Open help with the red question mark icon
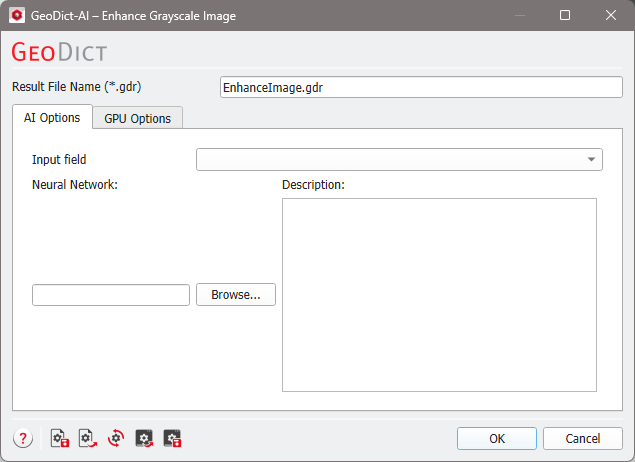This screenshot has height=462, width=635. coord(23,438)
